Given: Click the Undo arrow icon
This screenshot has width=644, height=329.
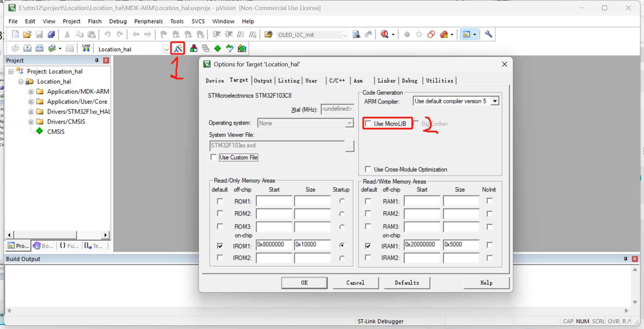Looking at the screenshot, I should coord(107,35).
